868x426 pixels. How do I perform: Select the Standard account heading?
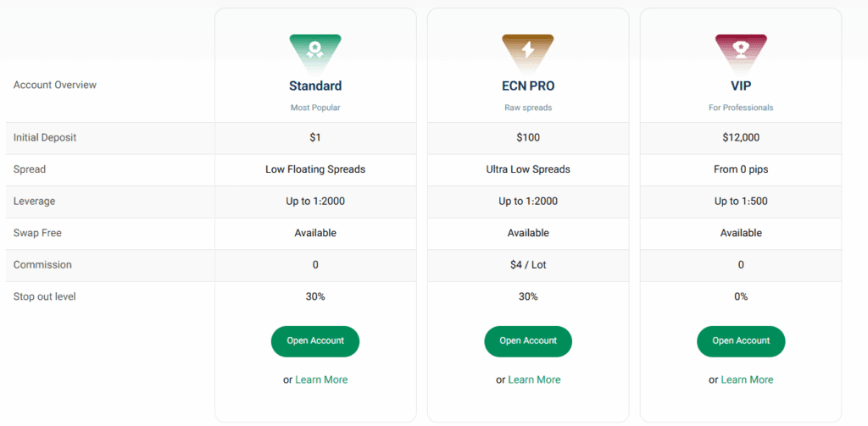click(x=315, y=86)
